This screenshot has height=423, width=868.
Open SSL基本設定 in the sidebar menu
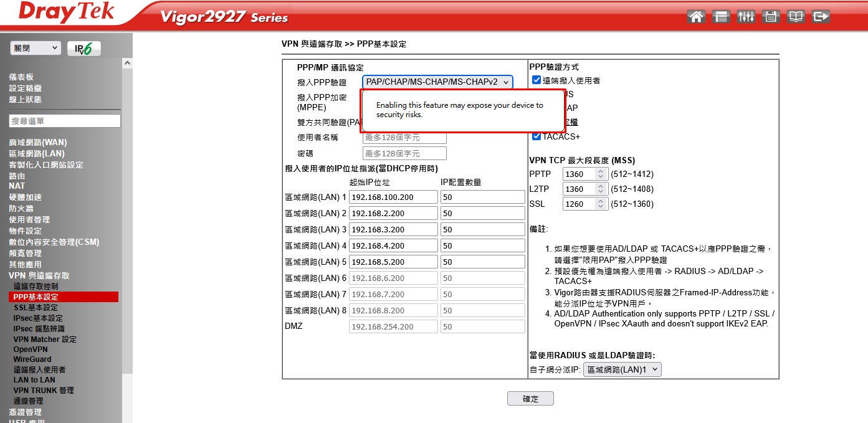point(36,308)
